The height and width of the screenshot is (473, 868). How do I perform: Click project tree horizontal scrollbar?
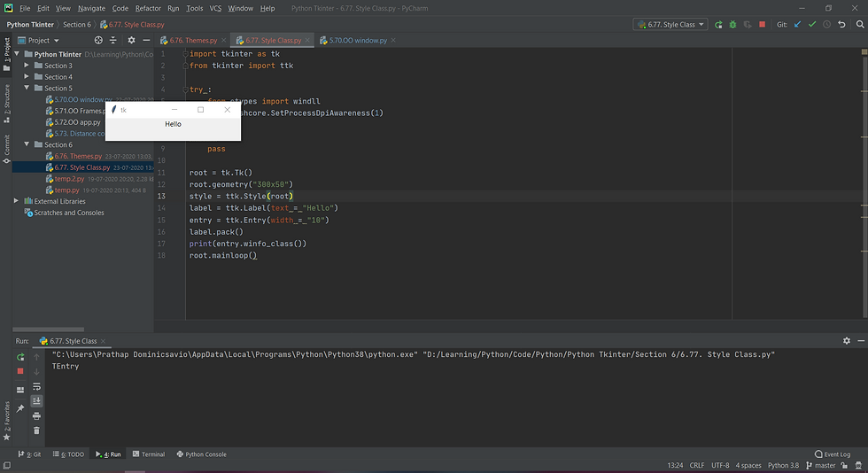click(48, 329)
